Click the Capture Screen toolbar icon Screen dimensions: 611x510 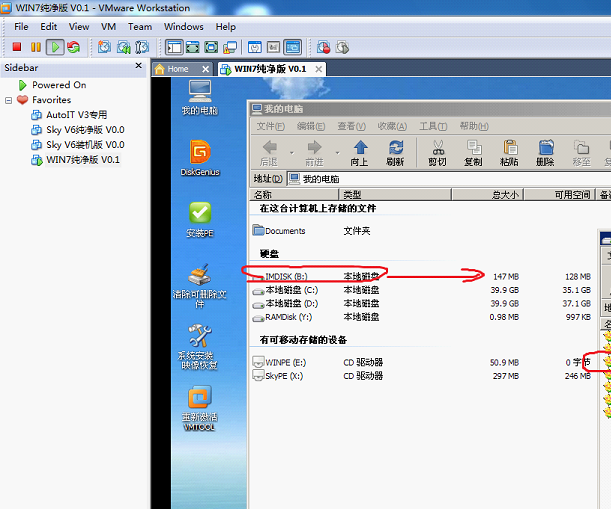tap(323, 47)
